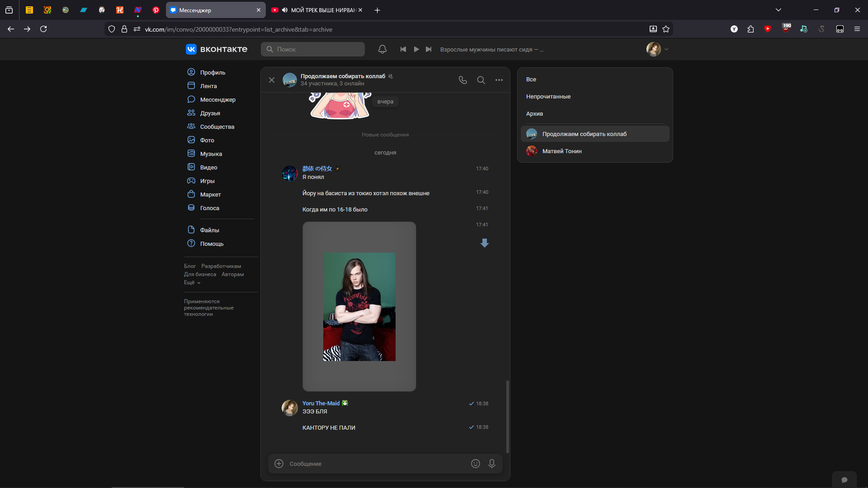Screen dimensions: 868x488
Task: Select the 'Непрочитанные' chat filter
Action: (548, 96)
